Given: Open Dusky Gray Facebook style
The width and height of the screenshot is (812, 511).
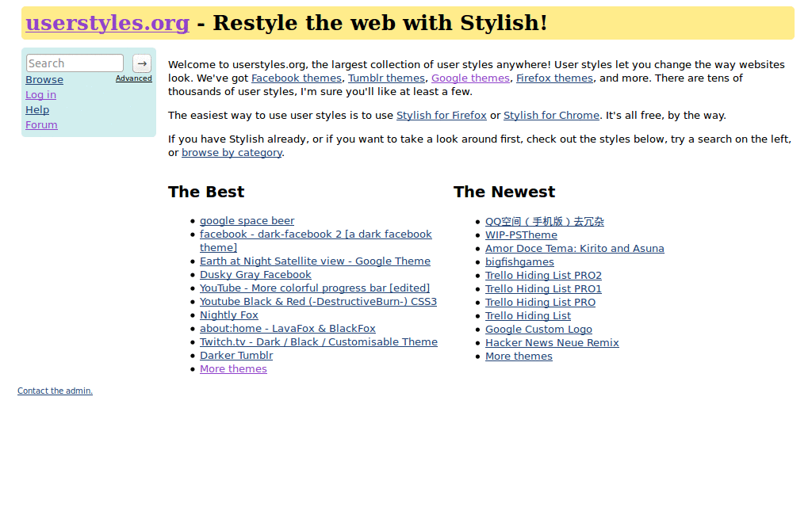Looking at the screenshot, I should pos(255,275).
